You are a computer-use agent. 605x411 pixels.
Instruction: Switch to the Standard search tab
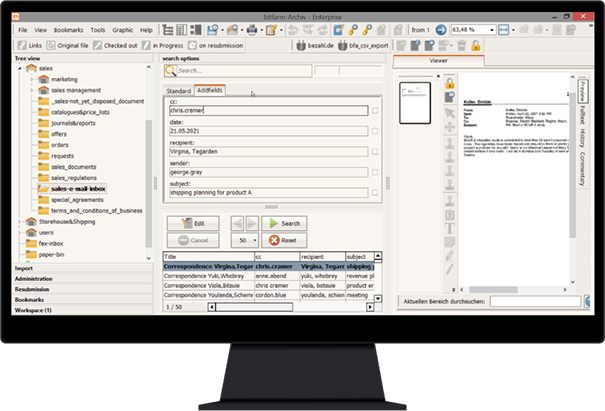click(x=179, y=91)
